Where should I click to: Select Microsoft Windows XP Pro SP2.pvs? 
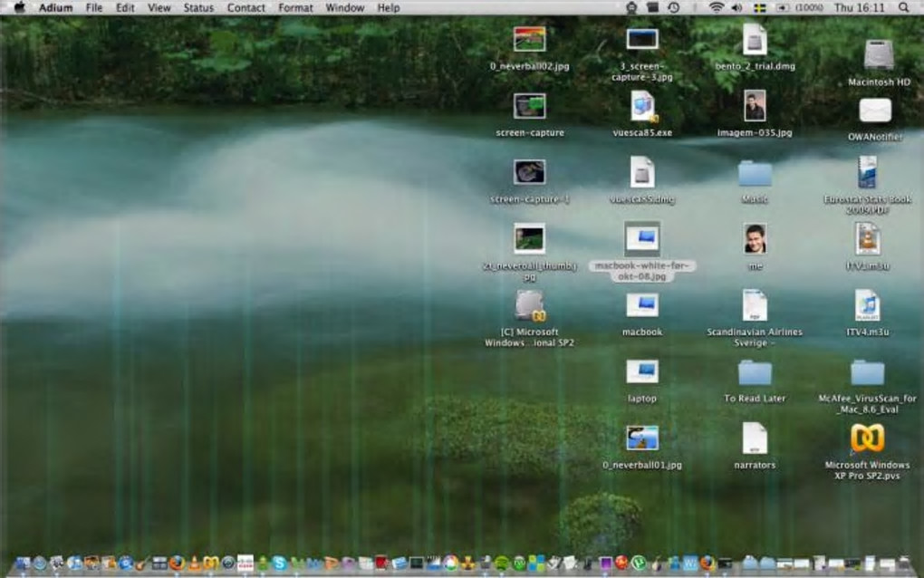click(x=867, y=438)
